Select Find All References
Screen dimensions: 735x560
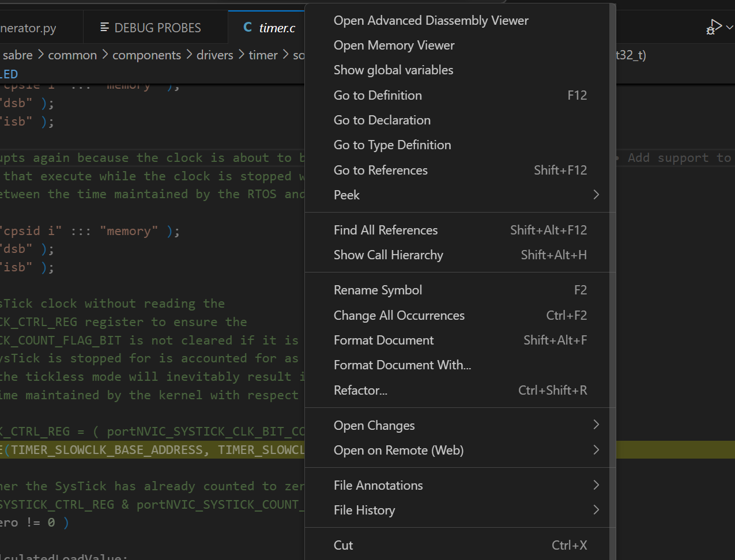[x=386, y=229]
